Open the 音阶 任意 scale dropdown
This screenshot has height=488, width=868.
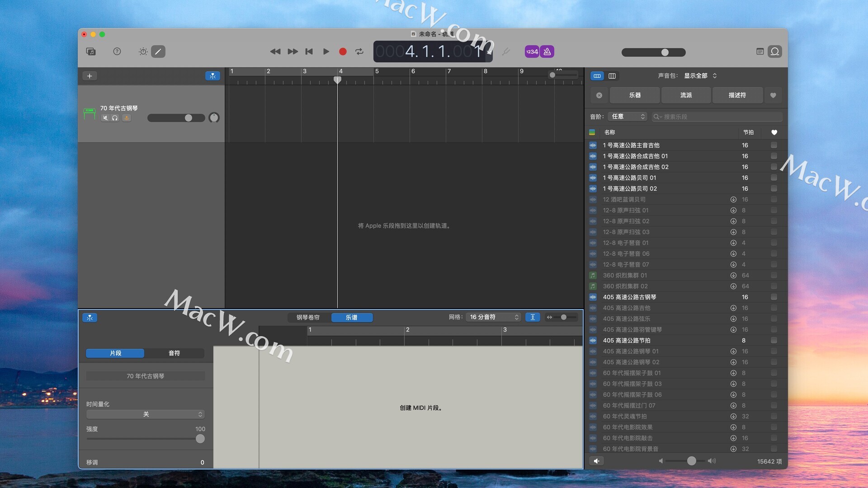pyautogui.click(x=627, y=117)
